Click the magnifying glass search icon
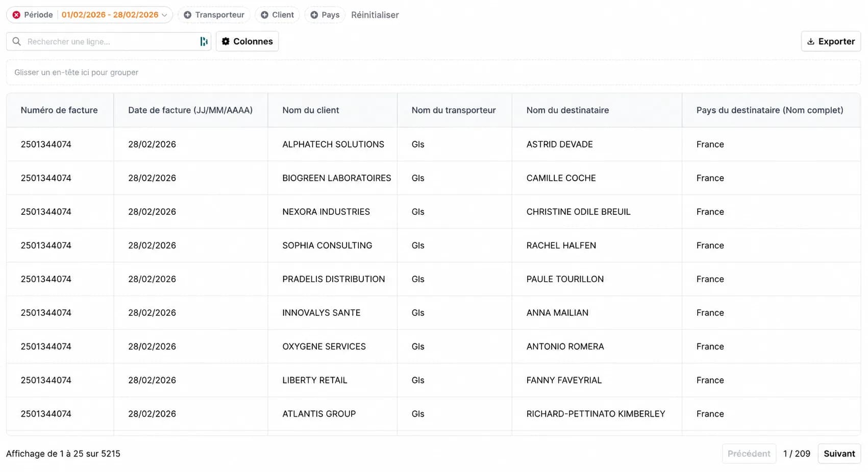868x472 pixels. pyautogui.click(x=17, y=41)
